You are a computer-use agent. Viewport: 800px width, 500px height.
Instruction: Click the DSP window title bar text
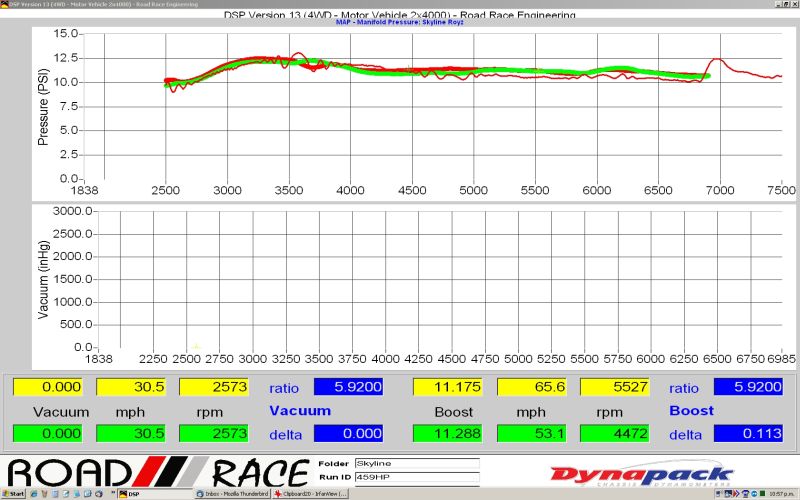pyautogui.click(x=104, y=4)
